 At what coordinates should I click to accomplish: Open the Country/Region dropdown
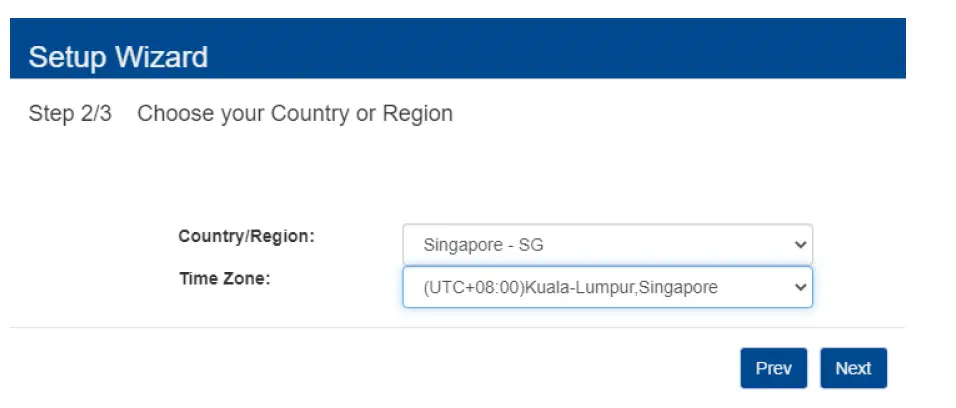tap(607, 244)
